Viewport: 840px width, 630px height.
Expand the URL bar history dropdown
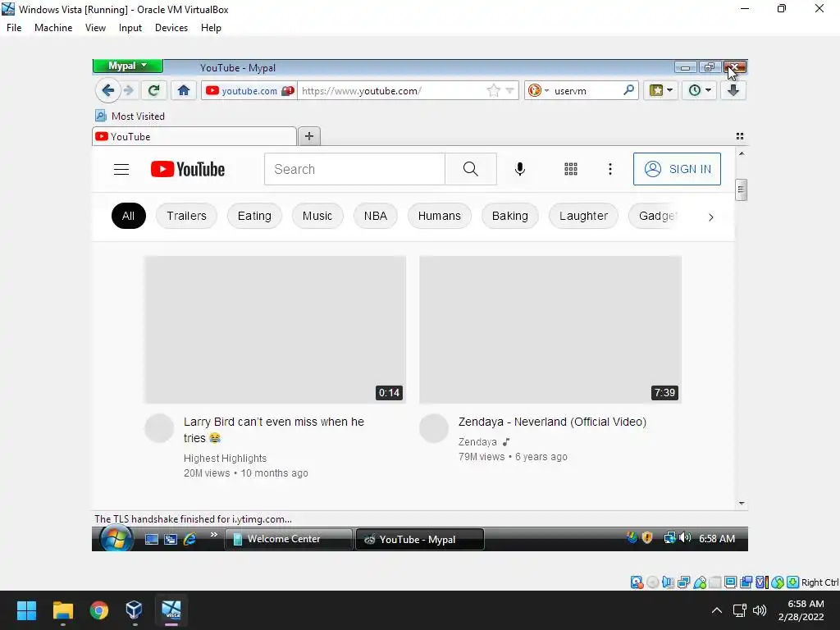(509, 90)
